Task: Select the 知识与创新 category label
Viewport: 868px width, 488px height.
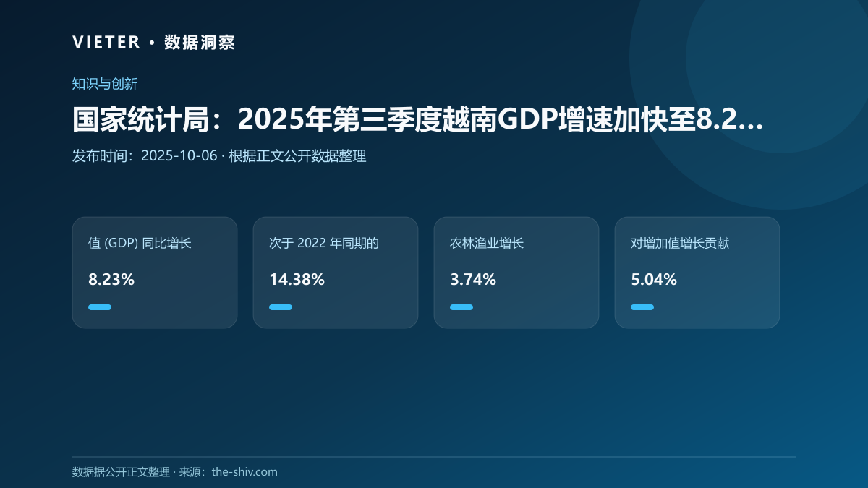Action: (x=105, y=84)
